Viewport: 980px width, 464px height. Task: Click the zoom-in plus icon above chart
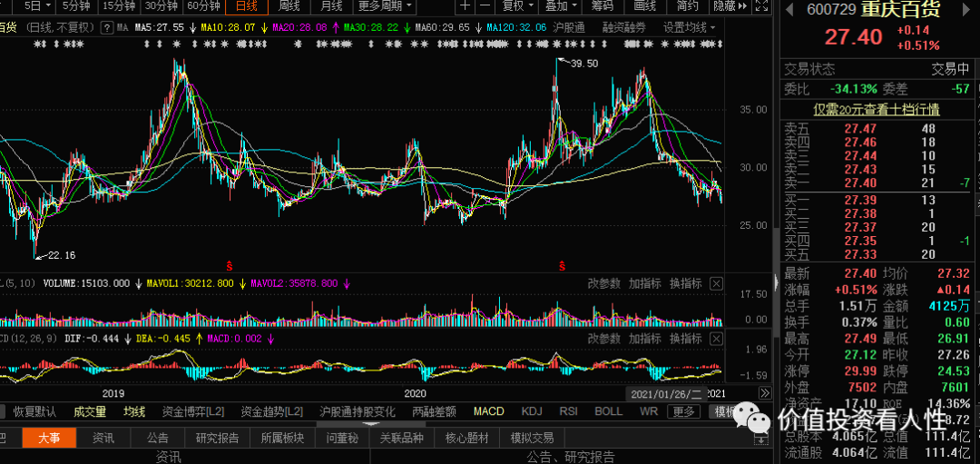(465, 6)
